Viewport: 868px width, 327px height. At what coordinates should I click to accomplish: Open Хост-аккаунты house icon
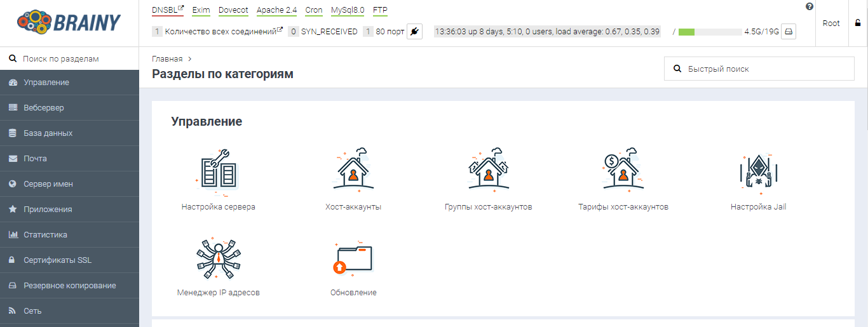point(353,170)
